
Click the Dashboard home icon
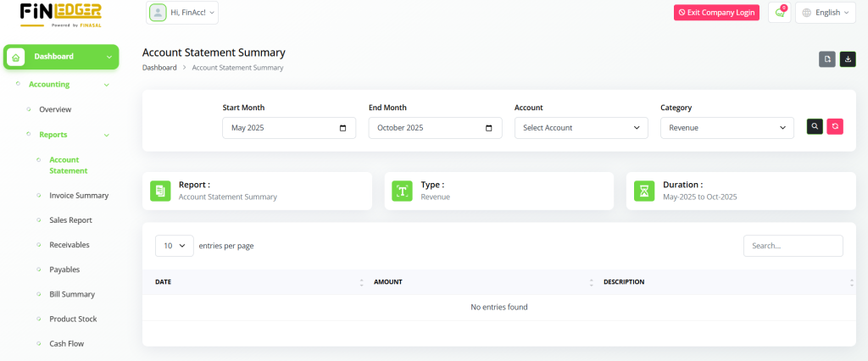click(x=16, y=57)
